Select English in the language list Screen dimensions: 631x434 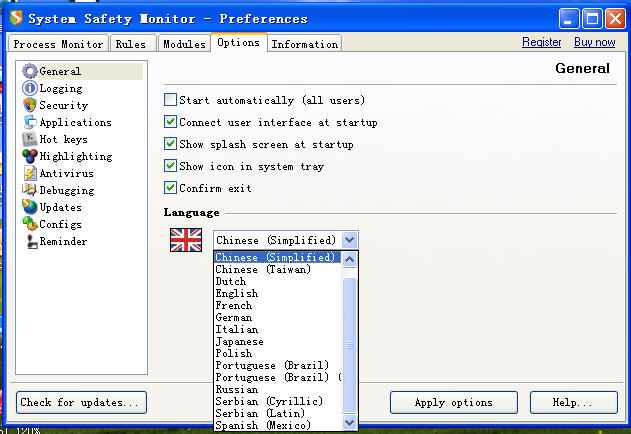(277, 293)
